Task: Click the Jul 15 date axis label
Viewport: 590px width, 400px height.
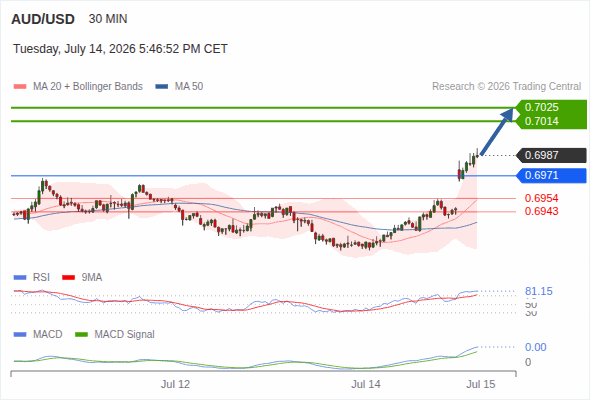Action: pyautogui.click(x=481, y=384)
